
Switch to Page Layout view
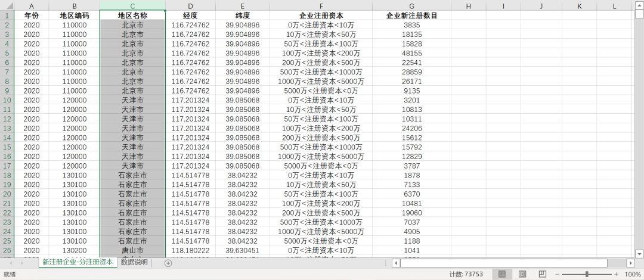(522, 274)
